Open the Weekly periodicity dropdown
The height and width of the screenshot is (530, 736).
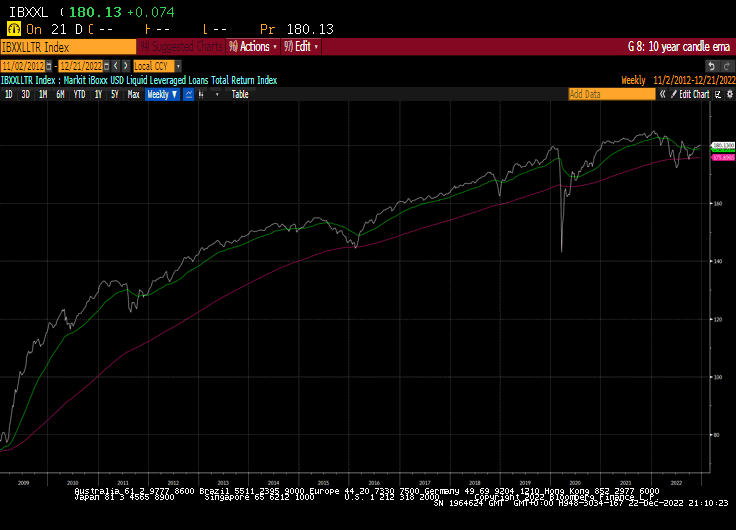point(162,94)
